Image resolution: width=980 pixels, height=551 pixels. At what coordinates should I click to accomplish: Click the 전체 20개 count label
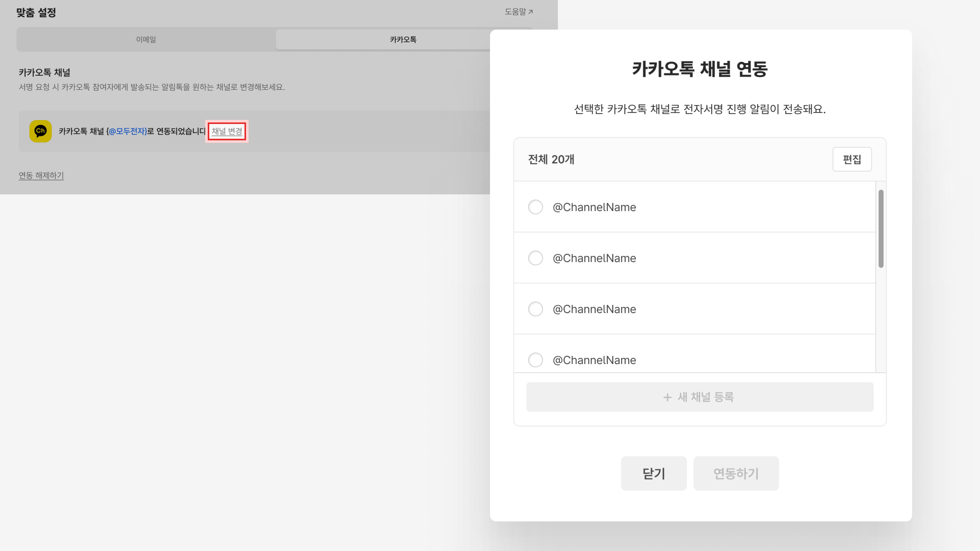tap(551, 159)
